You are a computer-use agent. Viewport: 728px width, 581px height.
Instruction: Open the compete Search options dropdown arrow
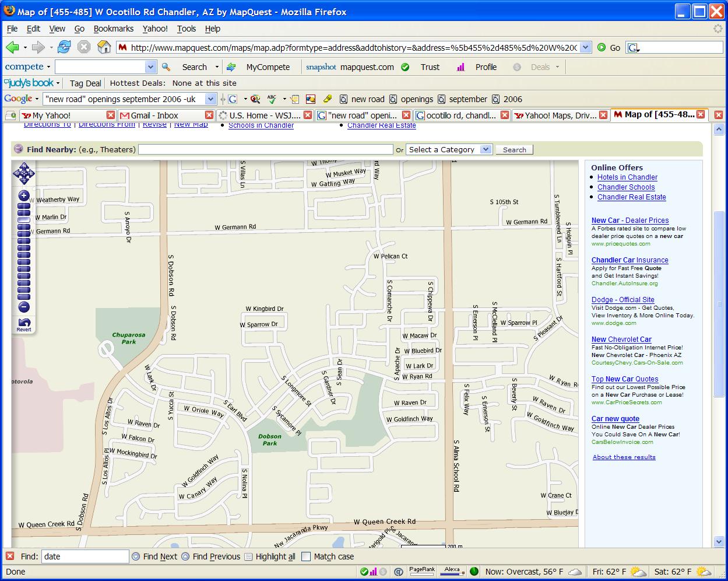217,67
